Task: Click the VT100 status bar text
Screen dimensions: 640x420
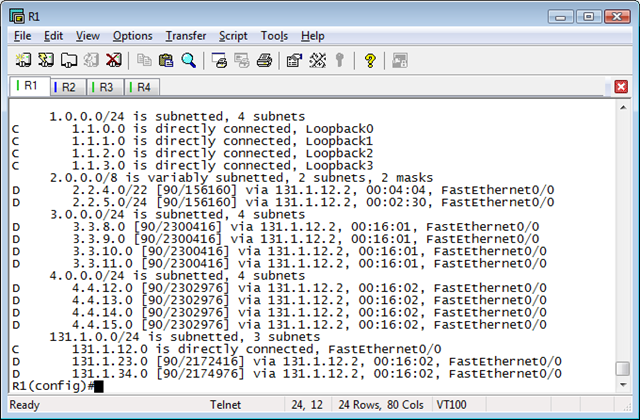Action: [x=451, y=405]
